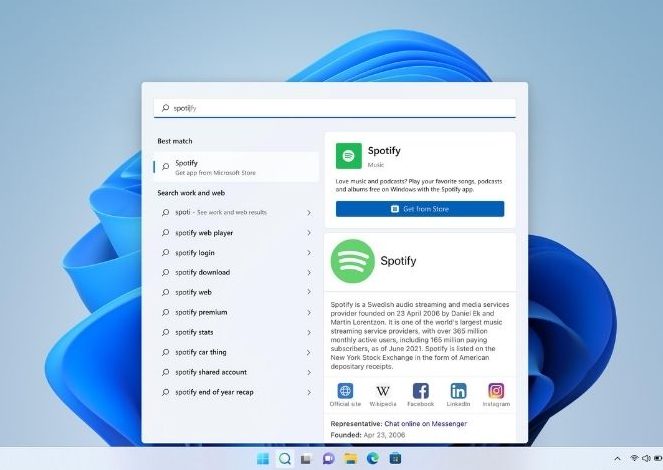Open Spotify's LinkedIn page icon
663x470 pixels.
[x=458, y=391]
